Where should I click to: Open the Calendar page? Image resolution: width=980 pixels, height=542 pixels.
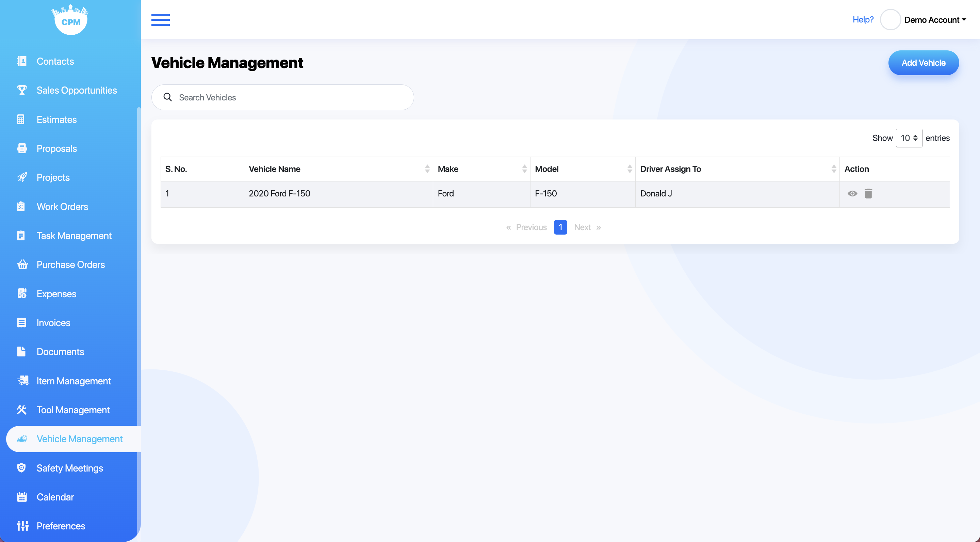[55, 497]
